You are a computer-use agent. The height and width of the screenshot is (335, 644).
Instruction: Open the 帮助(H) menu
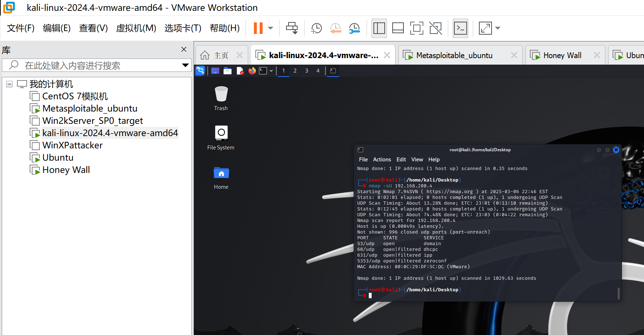click(x=225, y=28)
